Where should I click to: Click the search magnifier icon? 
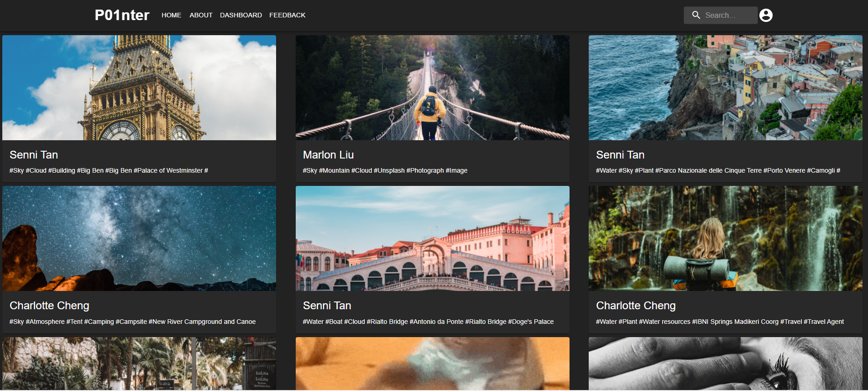(x=696, y=15)
